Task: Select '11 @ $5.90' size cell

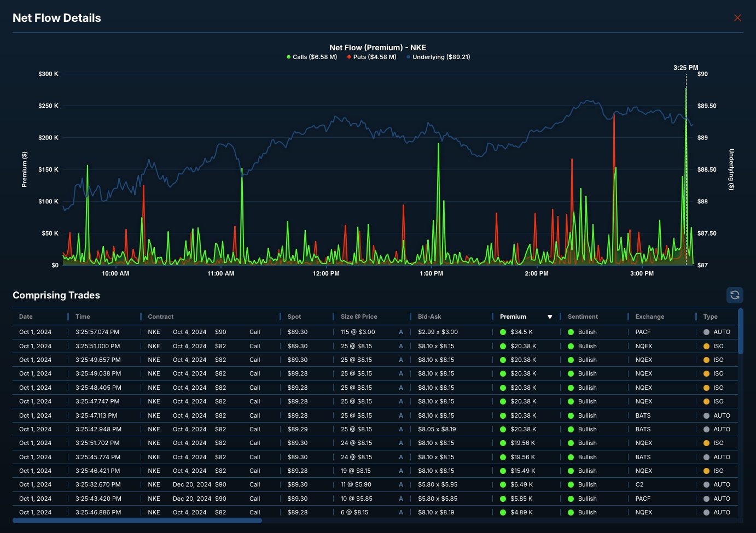Action: tap(356, 484)
